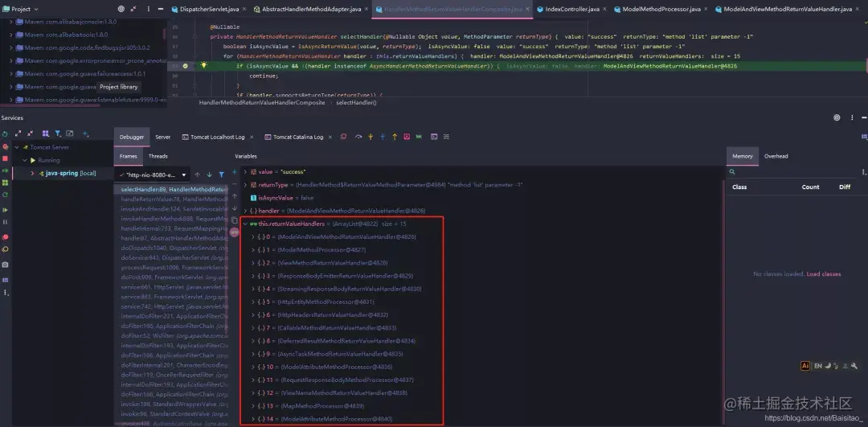
Task: Add new watch with plus icon
Action: pyautogui.click(x=234, y=172)
